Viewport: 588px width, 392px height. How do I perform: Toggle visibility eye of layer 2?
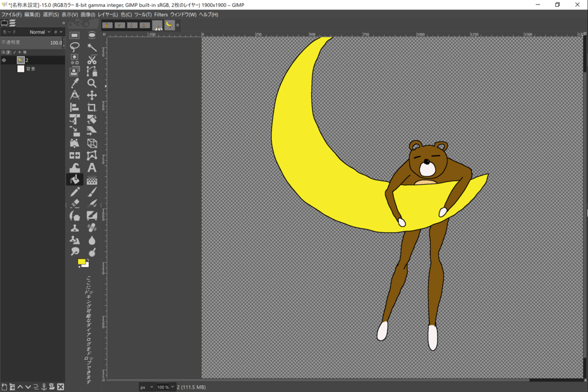tap(4, 60)
